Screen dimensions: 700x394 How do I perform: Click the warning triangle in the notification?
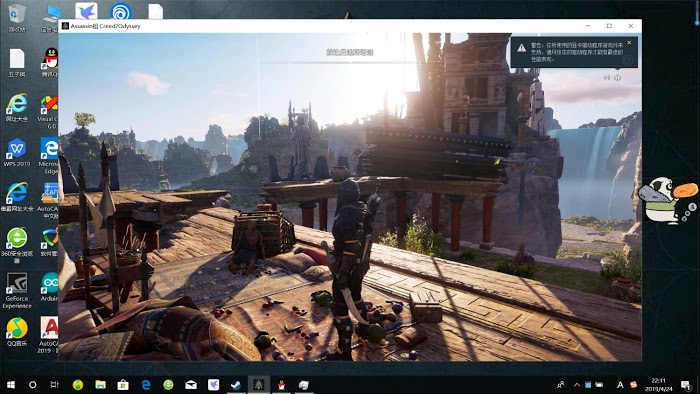coord(521,48)
